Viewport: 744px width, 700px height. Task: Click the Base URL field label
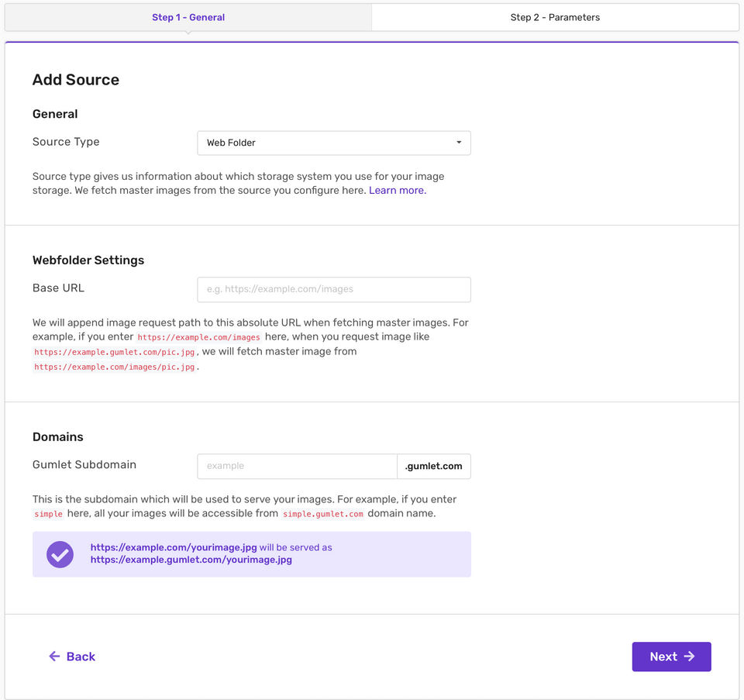click(x=58, y=288)
